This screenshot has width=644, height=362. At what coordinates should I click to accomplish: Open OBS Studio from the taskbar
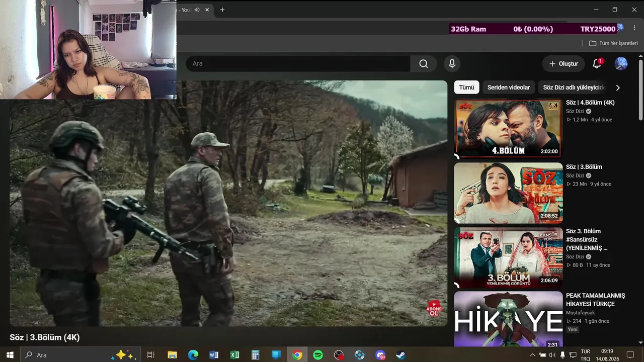(x=339, y=355)
